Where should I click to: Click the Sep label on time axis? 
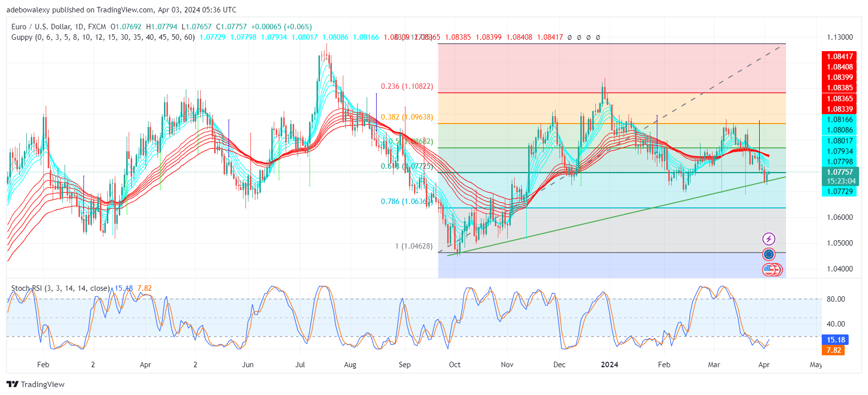[405, 365]
